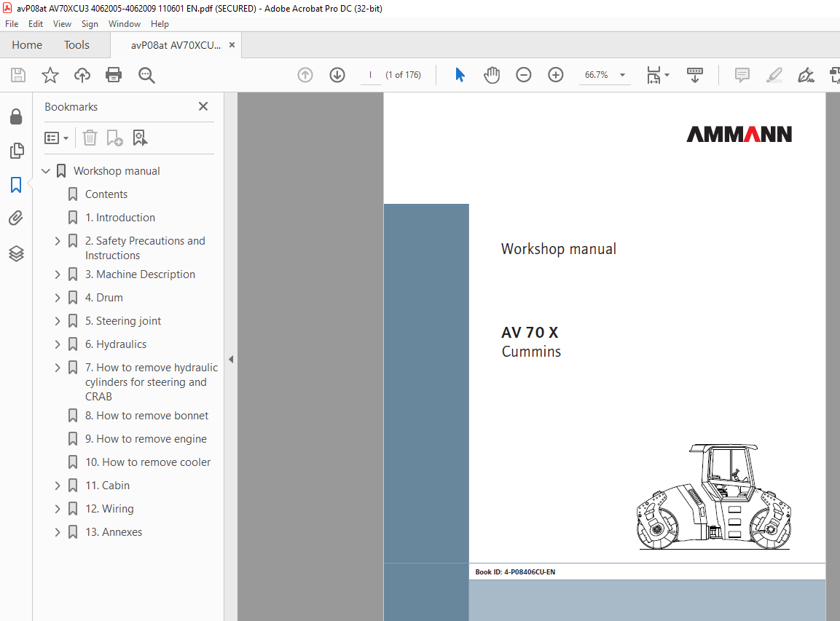Click the upload to cloud icon
The image size is (840, 621).
[82, 75]
